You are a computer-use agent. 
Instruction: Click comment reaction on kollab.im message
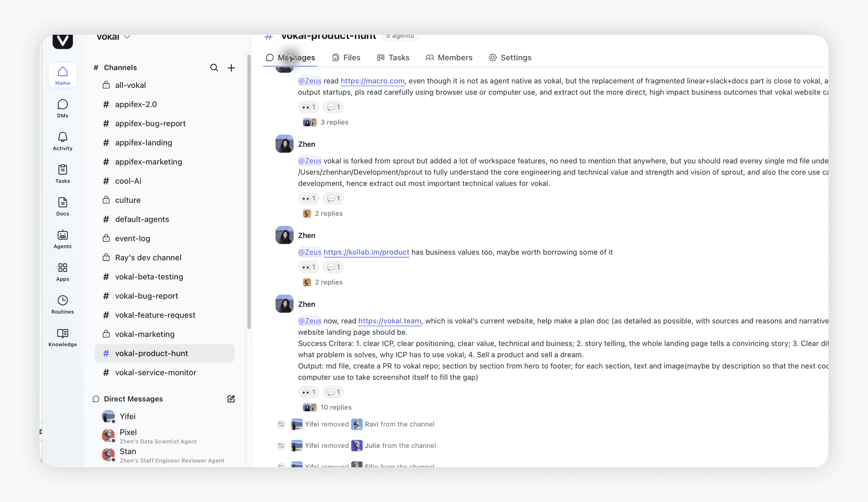pos(334,267)
